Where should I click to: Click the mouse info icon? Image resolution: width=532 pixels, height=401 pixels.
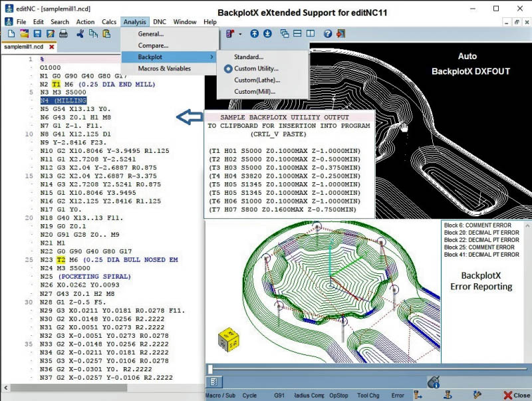coord(434,382)
